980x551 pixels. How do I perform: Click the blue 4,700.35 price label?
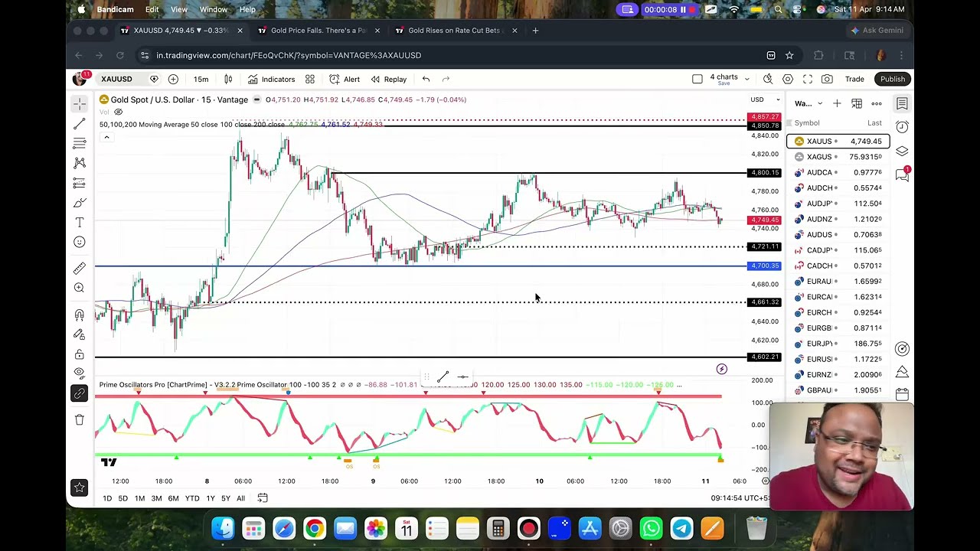(764, 266)
